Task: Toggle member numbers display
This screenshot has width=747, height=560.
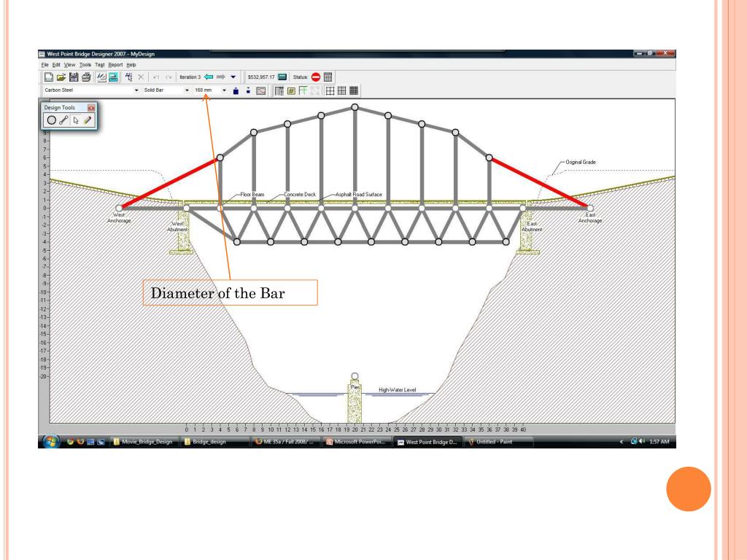Action: [x=291, y=90]
